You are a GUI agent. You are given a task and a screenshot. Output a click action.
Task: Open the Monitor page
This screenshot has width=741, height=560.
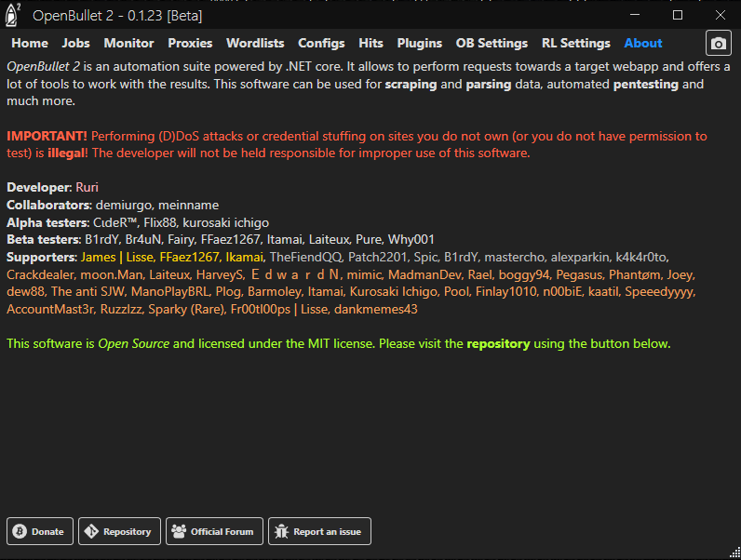(129, 43)
